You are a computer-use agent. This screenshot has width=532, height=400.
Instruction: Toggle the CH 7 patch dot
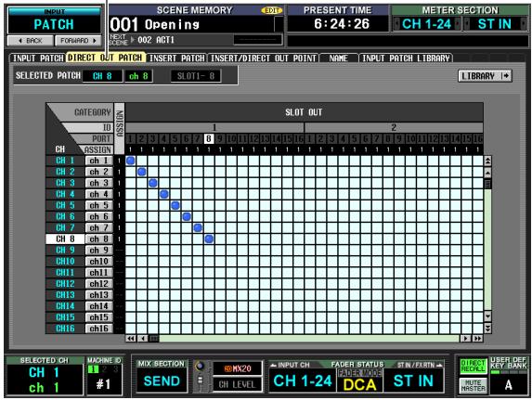(198, 227)
